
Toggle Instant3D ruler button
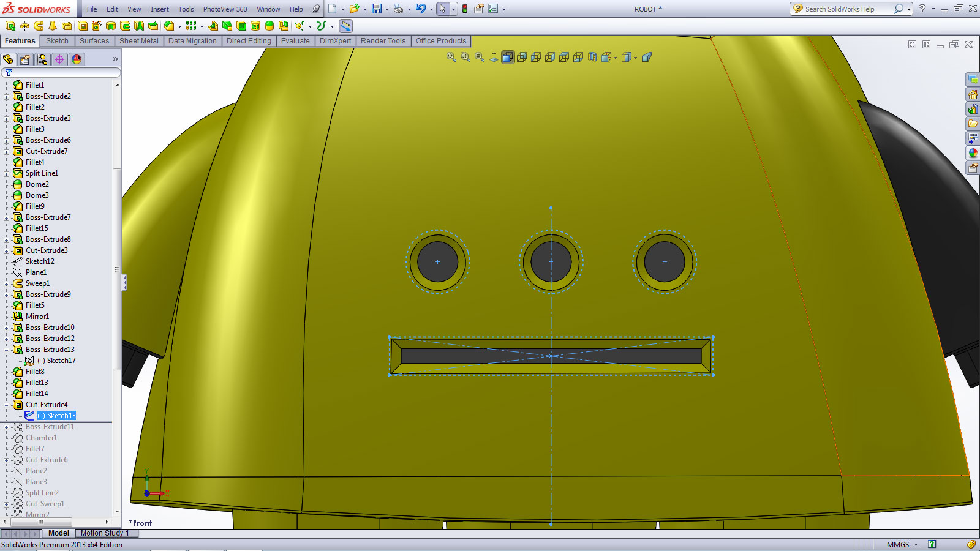pos(346,26)
